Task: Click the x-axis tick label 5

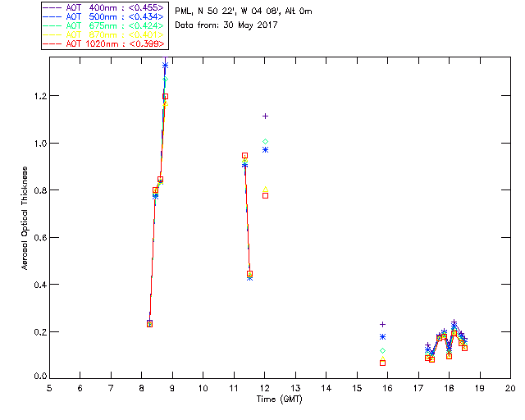Action: pos(49,388)
